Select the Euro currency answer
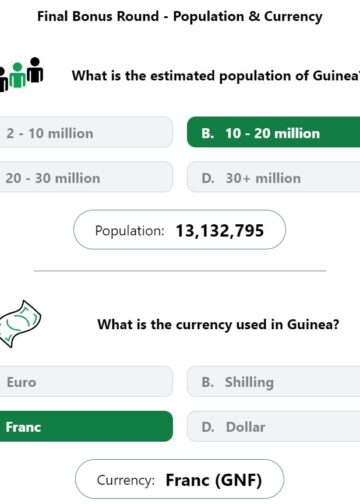Viewport: 360px width, 504px height. point(86,381)
